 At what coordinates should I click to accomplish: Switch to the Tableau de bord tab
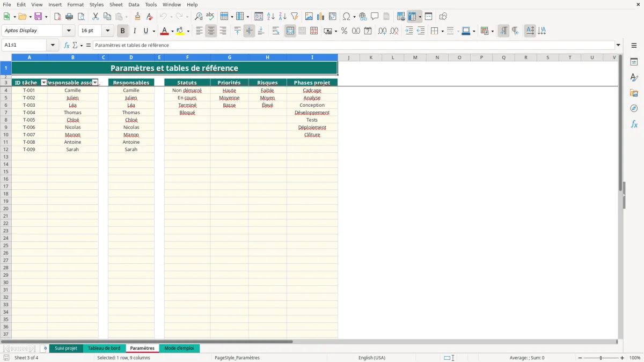(104, 348)
